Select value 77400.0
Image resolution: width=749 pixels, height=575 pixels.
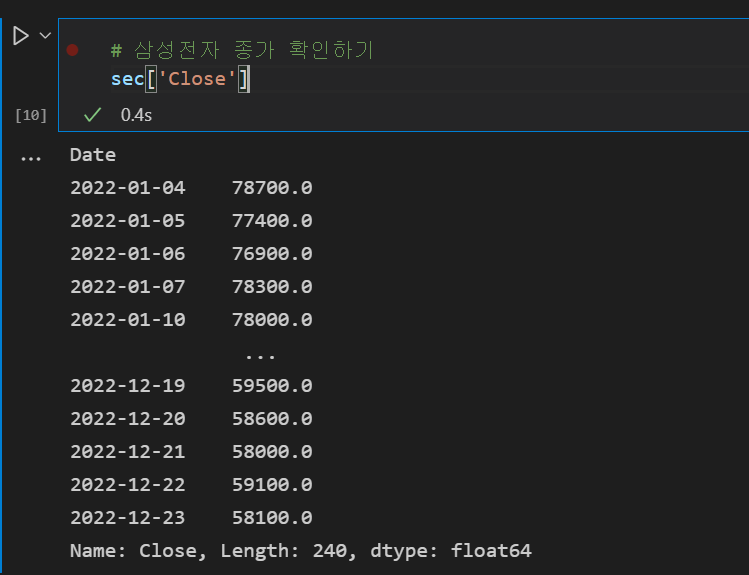tap(272, 221)
